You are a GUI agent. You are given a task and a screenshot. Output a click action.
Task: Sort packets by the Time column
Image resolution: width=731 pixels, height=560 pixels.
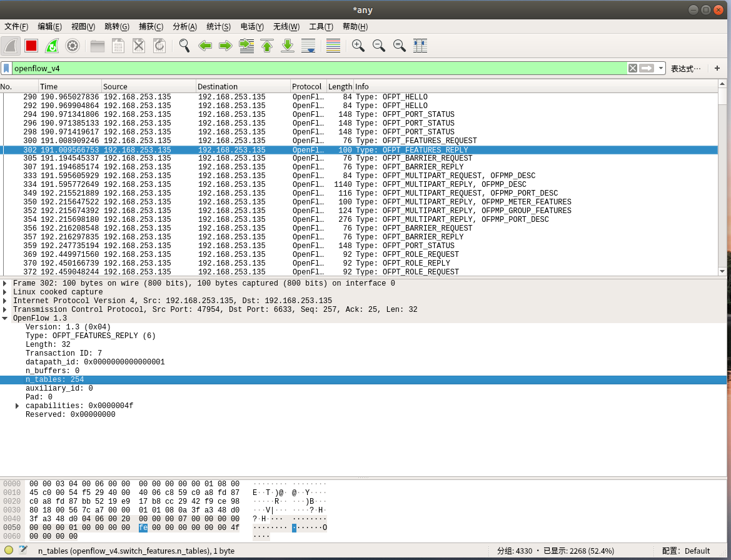pos(70,86)
